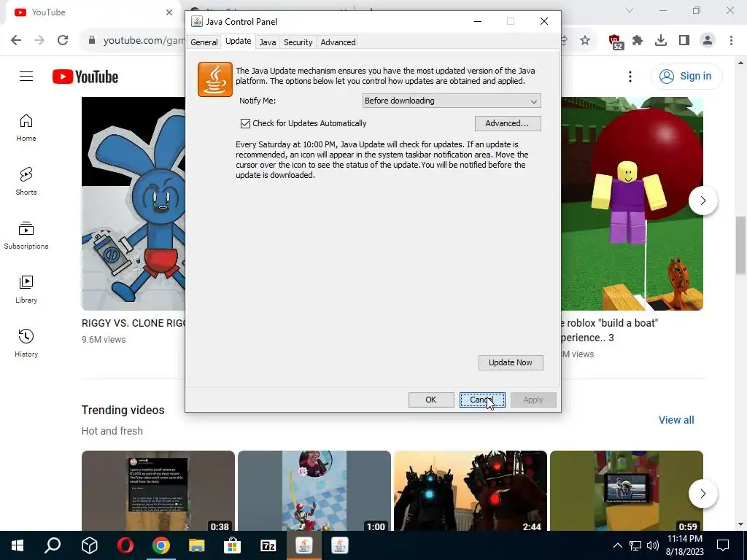Screen dimensions: 747x560
Task: Open Windows notification center
Action: coord(723,545)
